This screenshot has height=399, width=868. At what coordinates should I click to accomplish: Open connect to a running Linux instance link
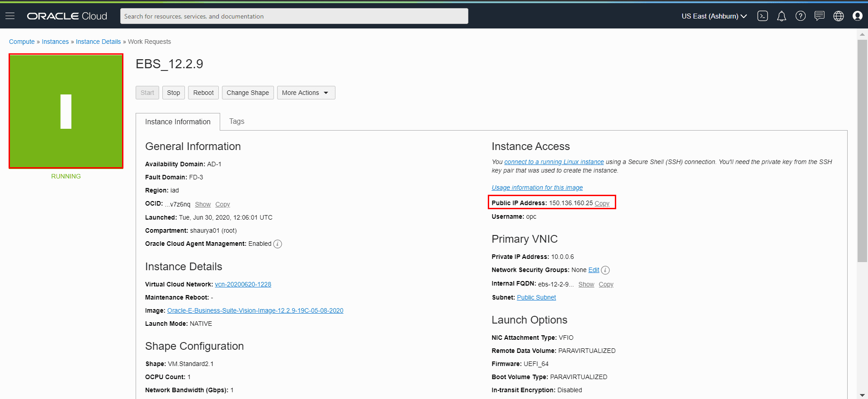pyautogui.click(x=554, y=162)
